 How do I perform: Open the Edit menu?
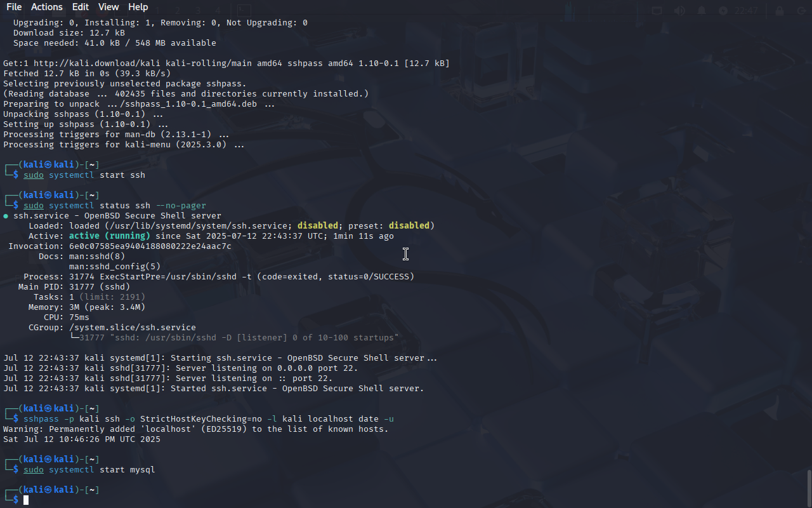pyautogui.click(x=81, y=7)
